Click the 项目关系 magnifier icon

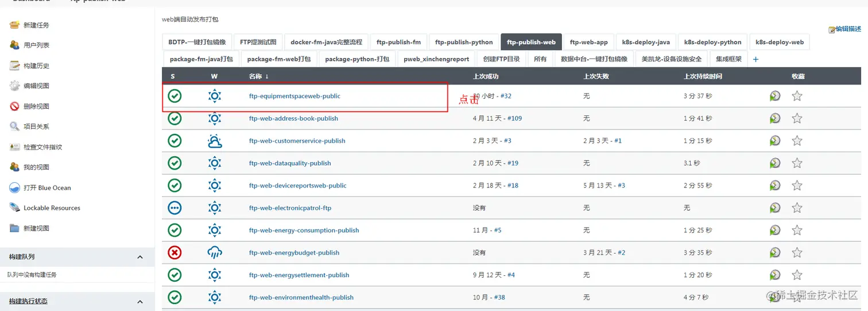pos(15,126)
